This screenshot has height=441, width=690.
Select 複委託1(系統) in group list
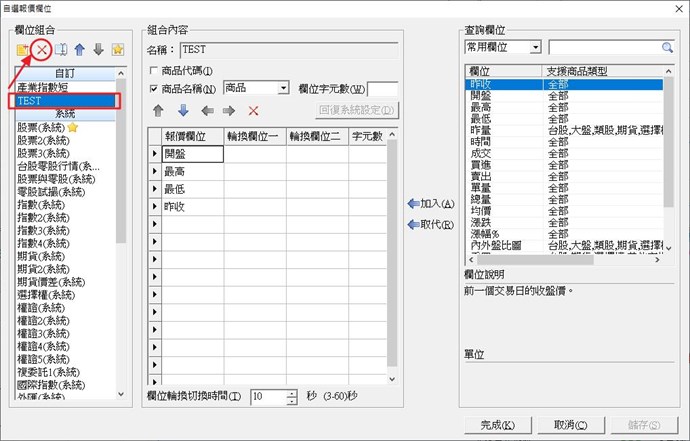click(65, 372)
